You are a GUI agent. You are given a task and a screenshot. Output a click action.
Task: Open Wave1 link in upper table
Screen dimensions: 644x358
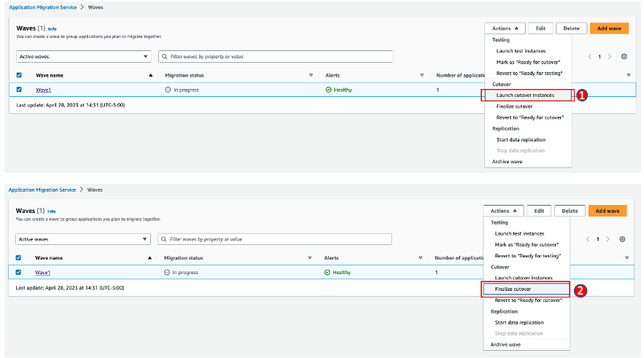tap(43, 90)
